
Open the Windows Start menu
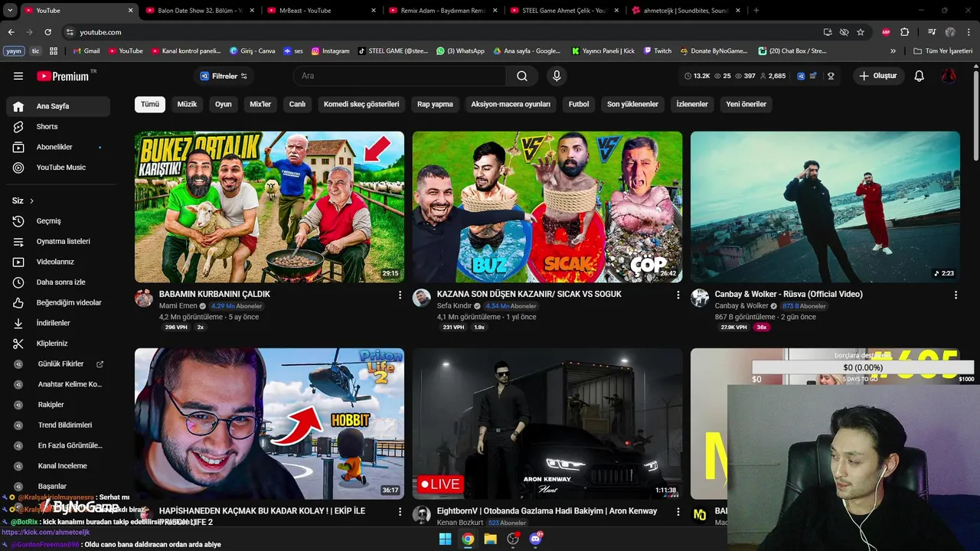(445, 539)
